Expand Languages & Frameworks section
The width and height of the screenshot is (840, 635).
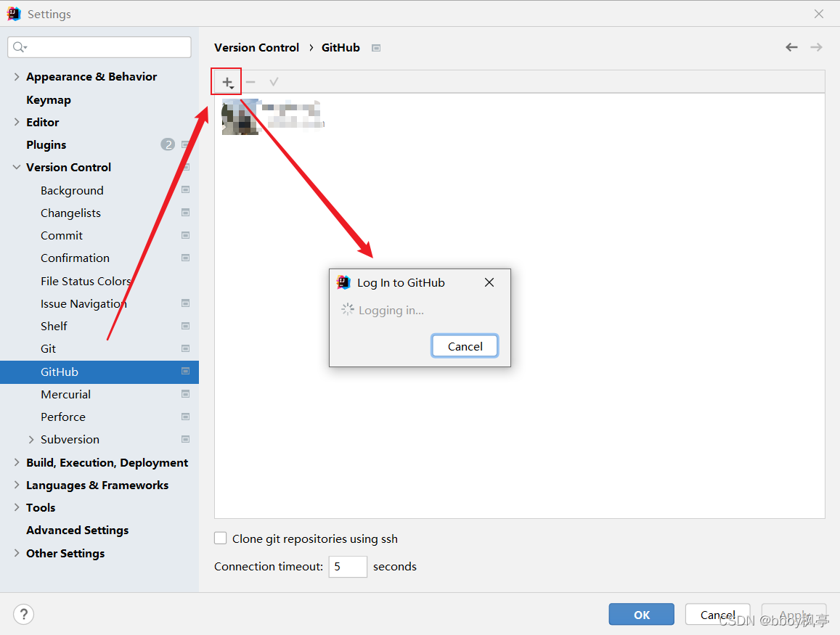(x=17, y=485)
